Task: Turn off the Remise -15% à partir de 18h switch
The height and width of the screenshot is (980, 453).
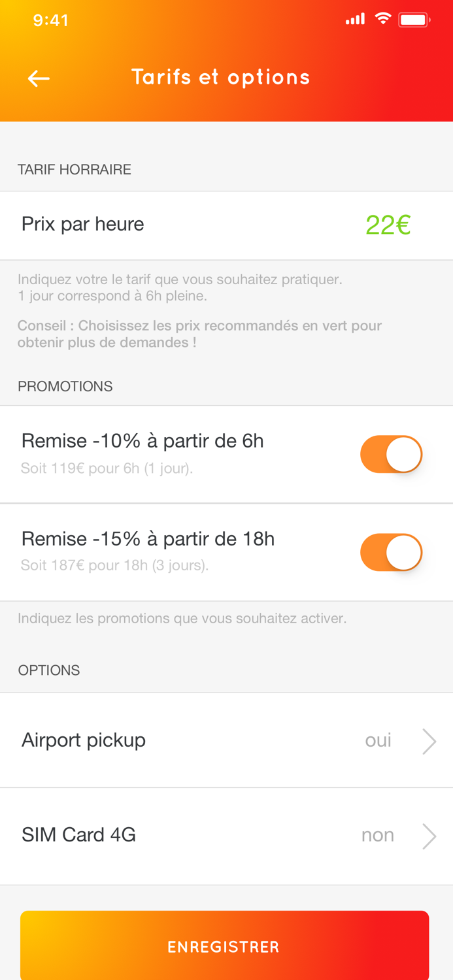Action: pos(391,552)
